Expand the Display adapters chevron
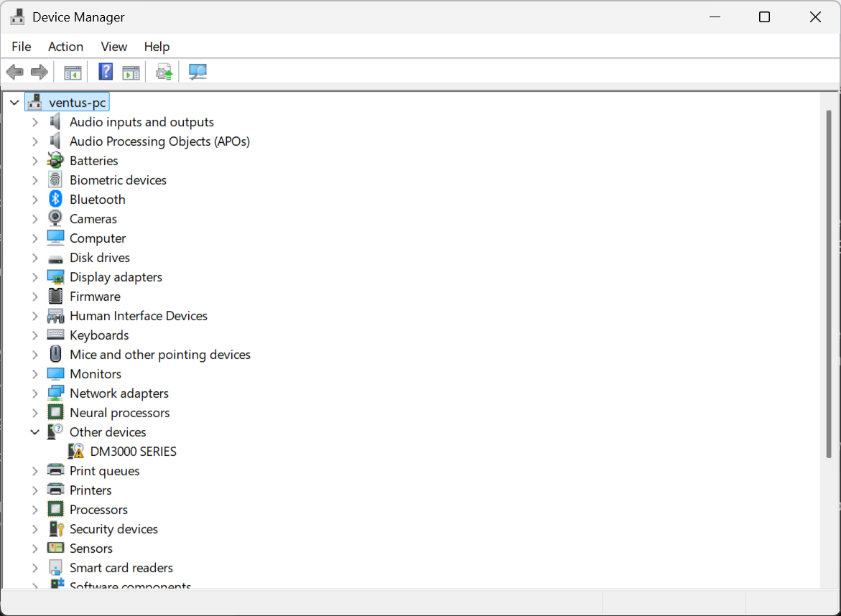 (35, 277)
